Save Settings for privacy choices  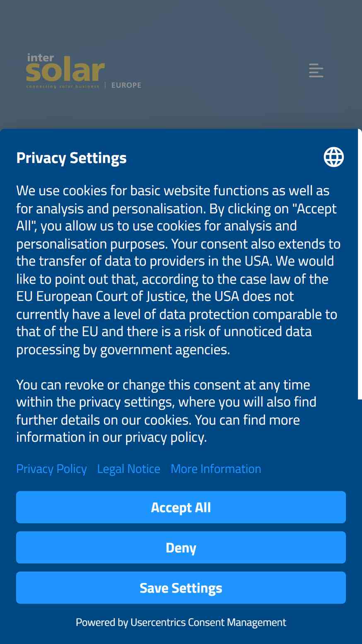point(181,587)
